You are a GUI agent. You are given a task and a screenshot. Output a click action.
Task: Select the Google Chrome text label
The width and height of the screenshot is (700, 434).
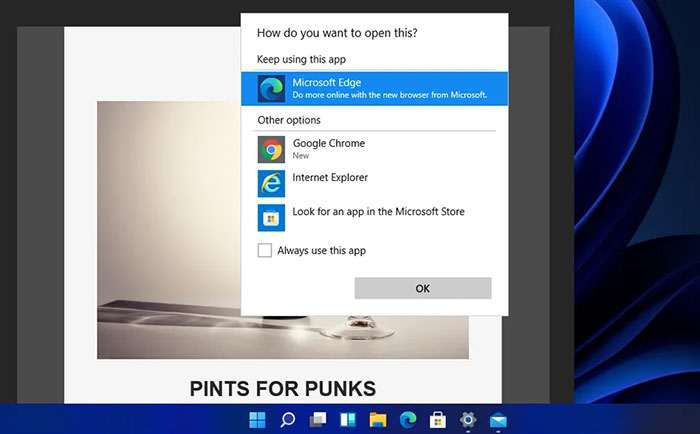[x=329, y=143]
